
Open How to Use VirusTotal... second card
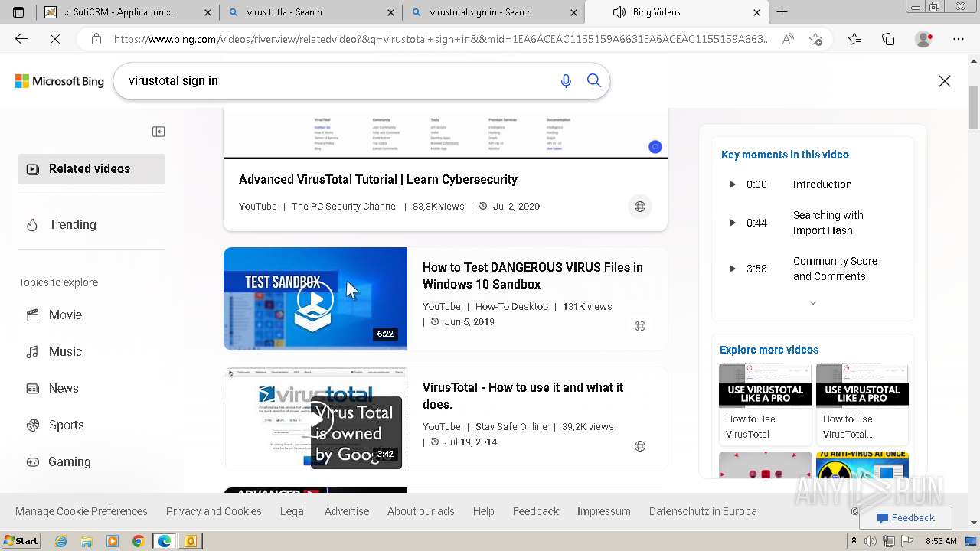point(862,404)
